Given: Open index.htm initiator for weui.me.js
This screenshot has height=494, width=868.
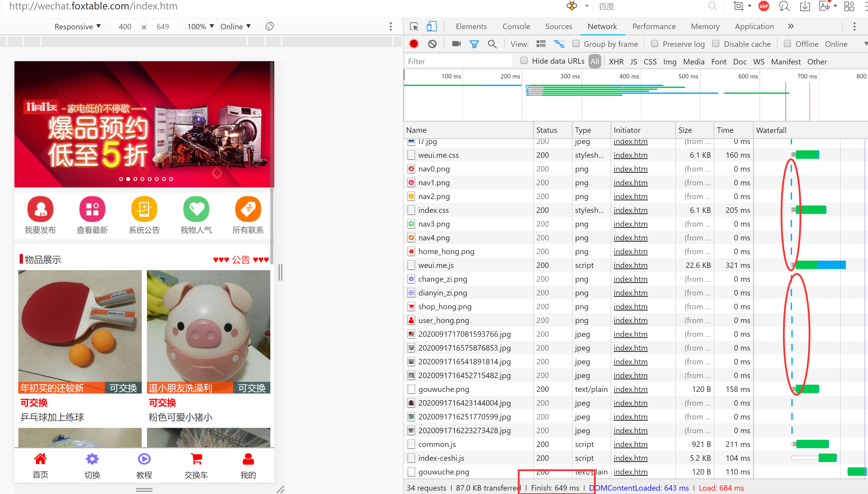Looking at the screenshot, I should pyautogui.click(x=630, y=265).
